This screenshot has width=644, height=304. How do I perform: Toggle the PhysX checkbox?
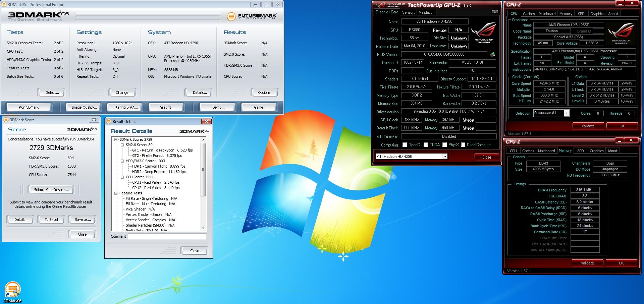click(445, 145)
